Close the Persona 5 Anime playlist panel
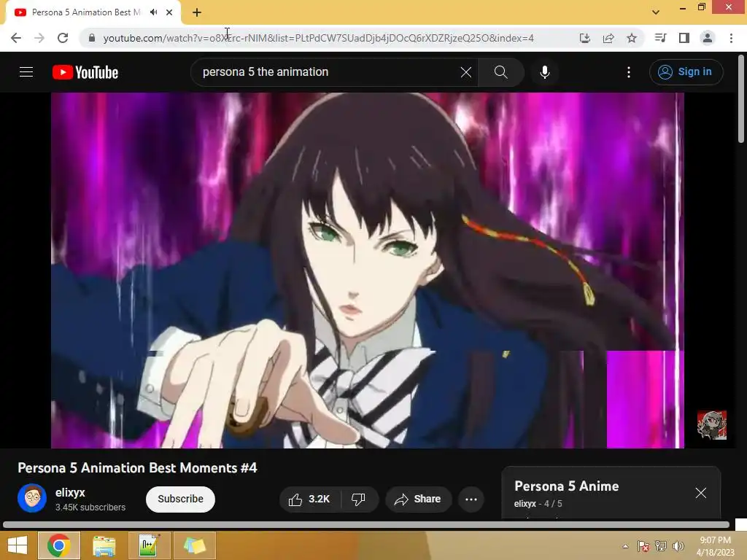 (701, 493)
